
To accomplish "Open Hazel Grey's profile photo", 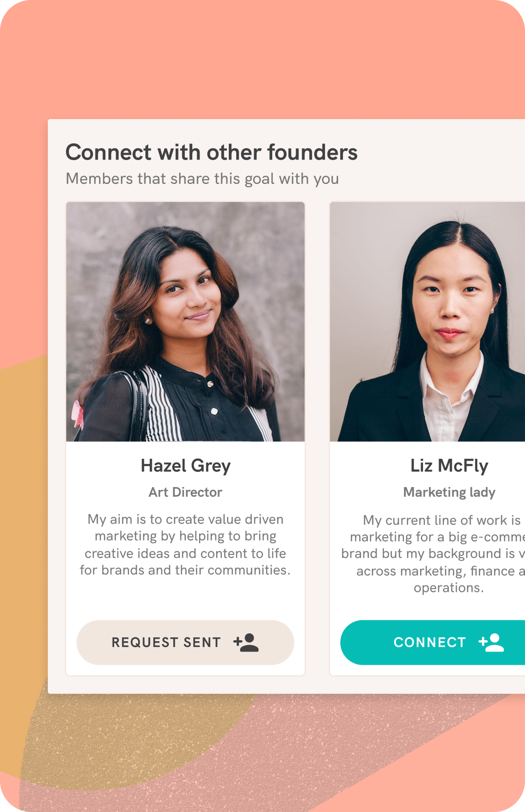I will click(185, 322).
